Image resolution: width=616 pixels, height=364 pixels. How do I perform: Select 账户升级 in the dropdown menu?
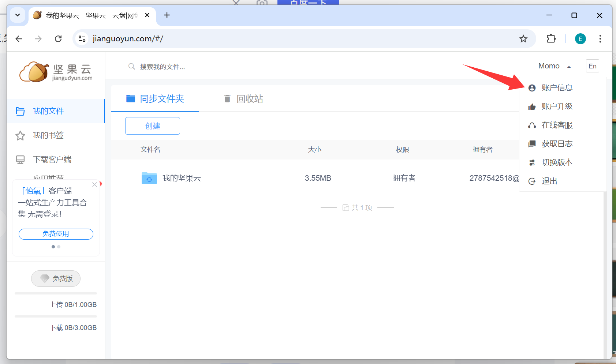click(x=557, y=106)
